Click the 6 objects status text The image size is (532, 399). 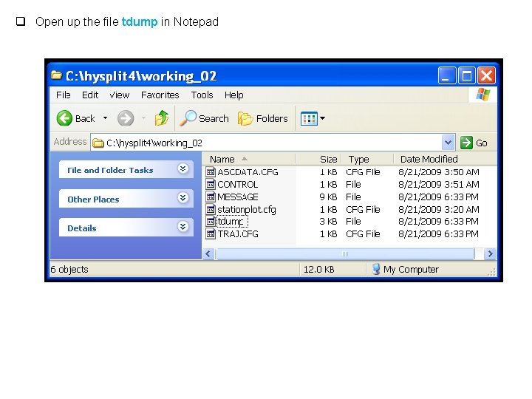(69, 270)
